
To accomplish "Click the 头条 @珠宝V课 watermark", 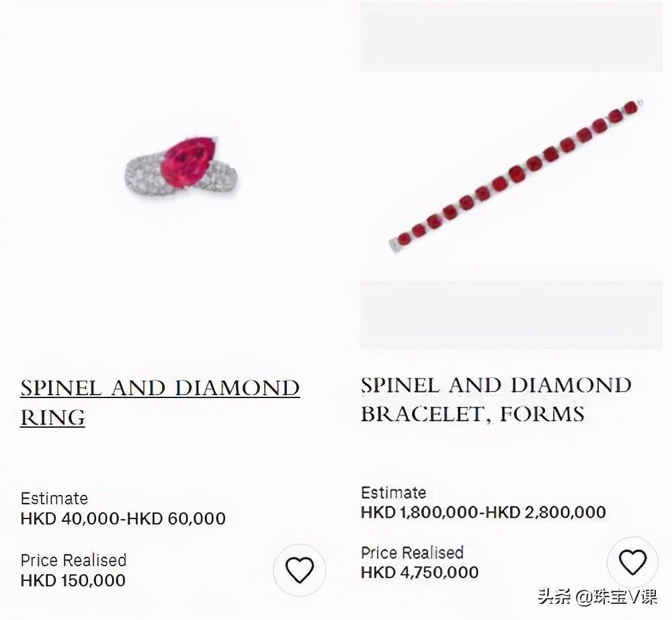I will (x=597, y=596).
